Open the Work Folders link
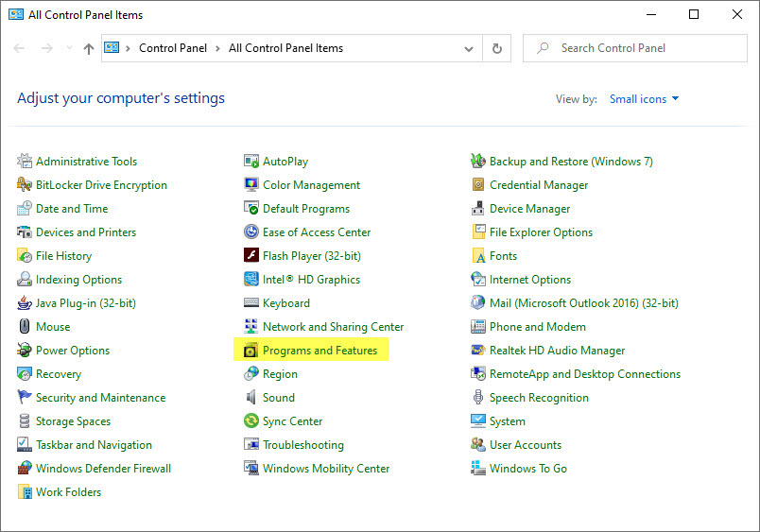 (x=68, y=491)
